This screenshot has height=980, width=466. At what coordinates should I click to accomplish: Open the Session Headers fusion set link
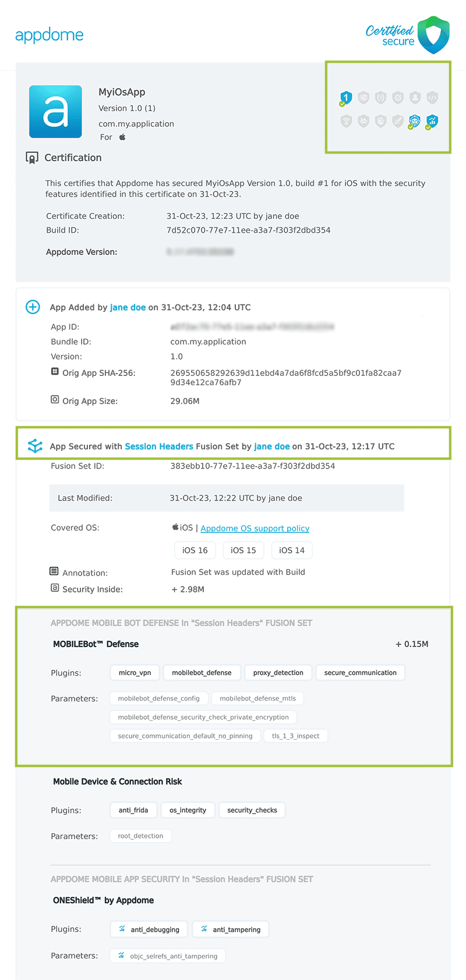pyautogui.click(x=159, y=446)
